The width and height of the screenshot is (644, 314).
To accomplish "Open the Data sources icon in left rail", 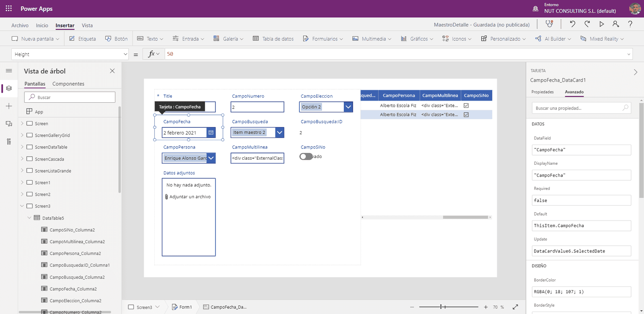I will 8,124.
